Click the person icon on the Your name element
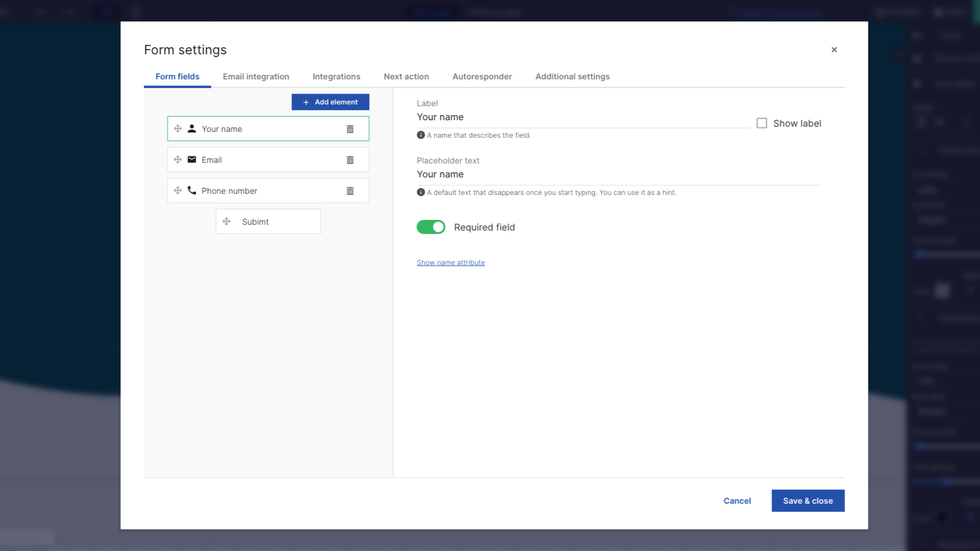 (x=191, y=128)
